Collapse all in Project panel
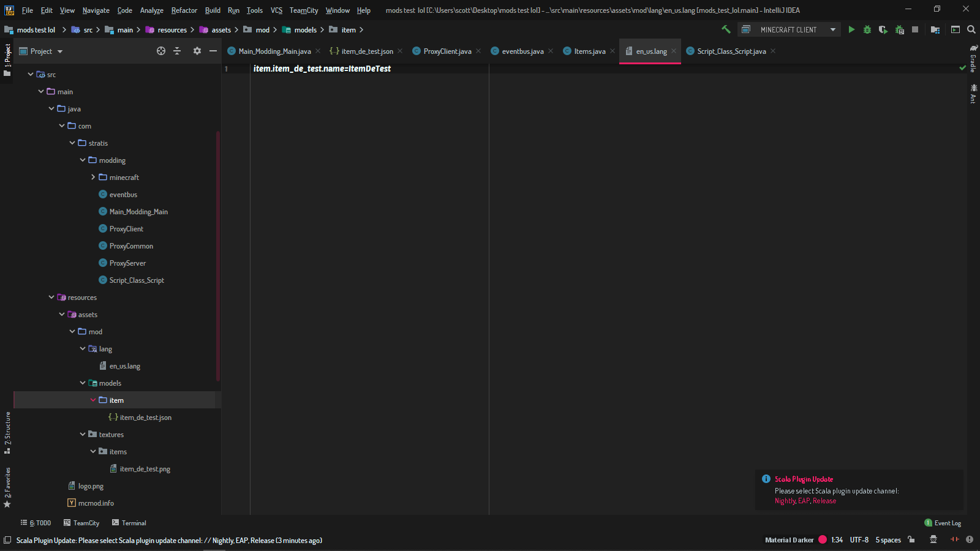Viewport: 980px width, 551px height. click(177, 51)
